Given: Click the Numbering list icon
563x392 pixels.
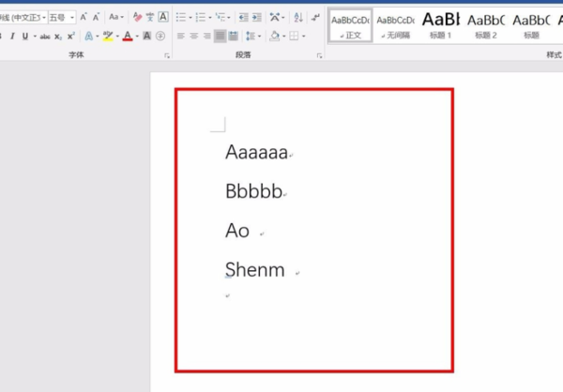Looking at the screenshot, I should [201, 17].
